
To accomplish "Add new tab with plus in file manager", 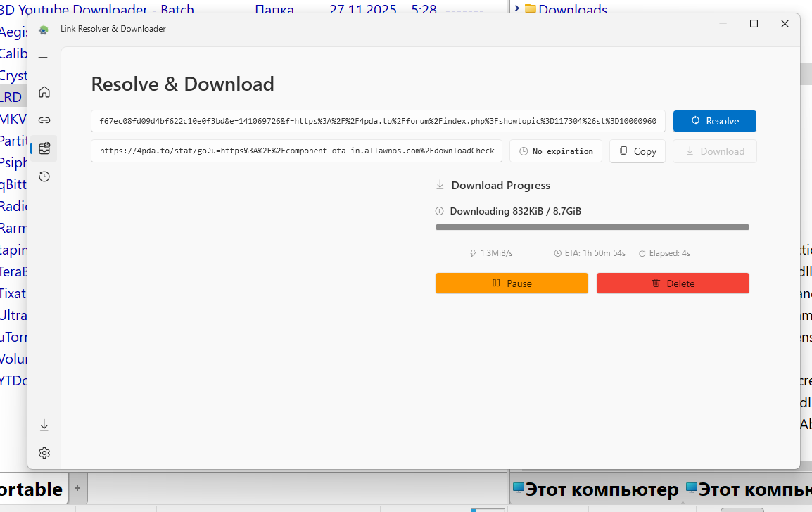I will click(77, 487).
